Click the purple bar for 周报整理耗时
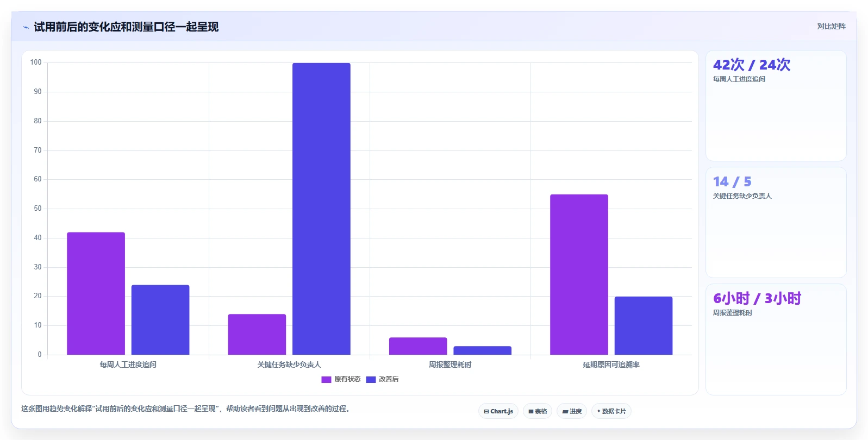This screenshot has width=868, height=440. point(418,346)
